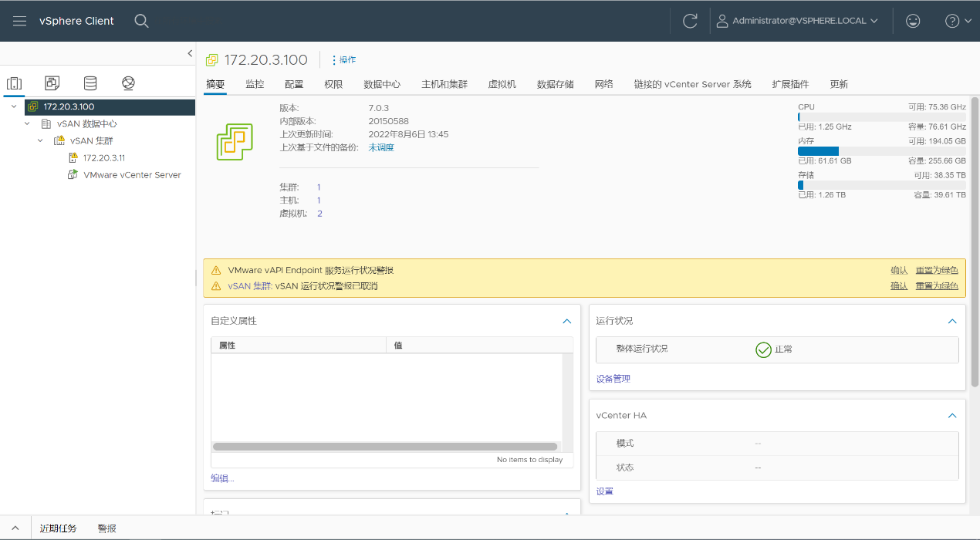Expand the bottom tasks panel chevron

(15, 528)
